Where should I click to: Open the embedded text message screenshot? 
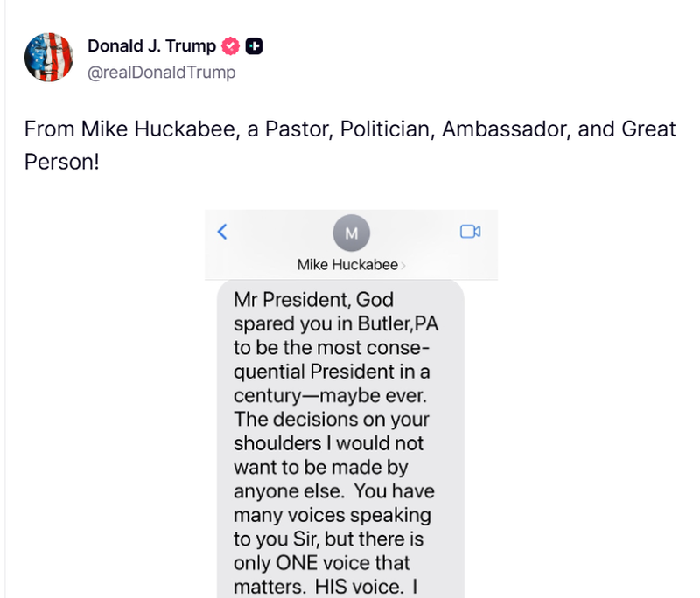(351, 402)
